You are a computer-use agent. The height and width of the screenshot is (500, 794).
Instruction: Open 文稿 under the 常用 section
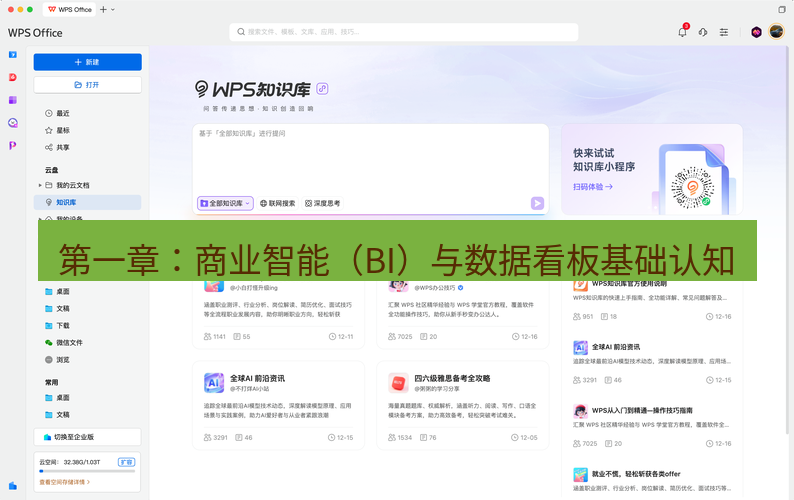point(87,415)
